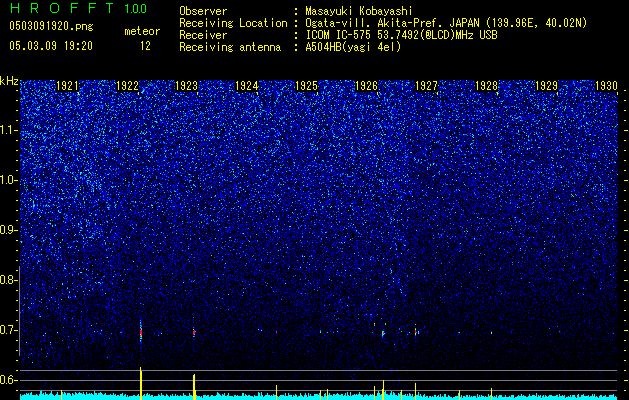Click the 1925 time marker
This screenshot has height=400, width=629.
(306, 86)
